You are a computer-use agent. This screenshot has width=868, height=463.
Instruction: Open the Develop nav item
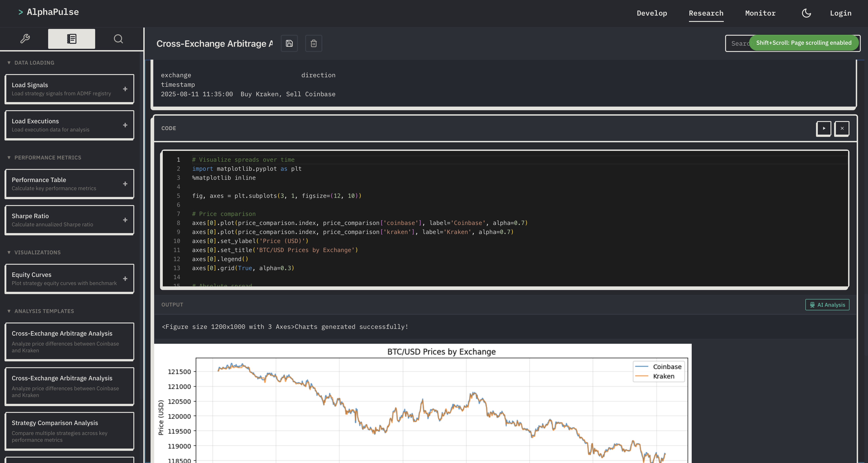coord(652,13)
